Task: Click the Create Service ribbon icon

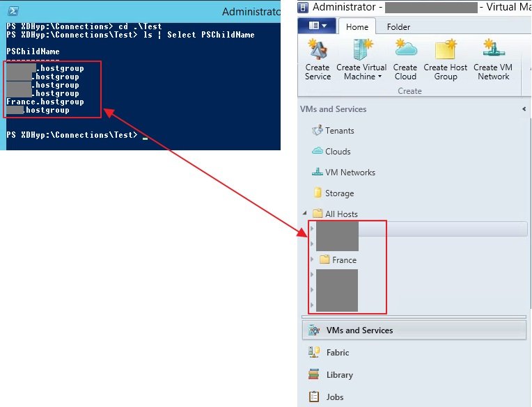Action: [318, 50]
